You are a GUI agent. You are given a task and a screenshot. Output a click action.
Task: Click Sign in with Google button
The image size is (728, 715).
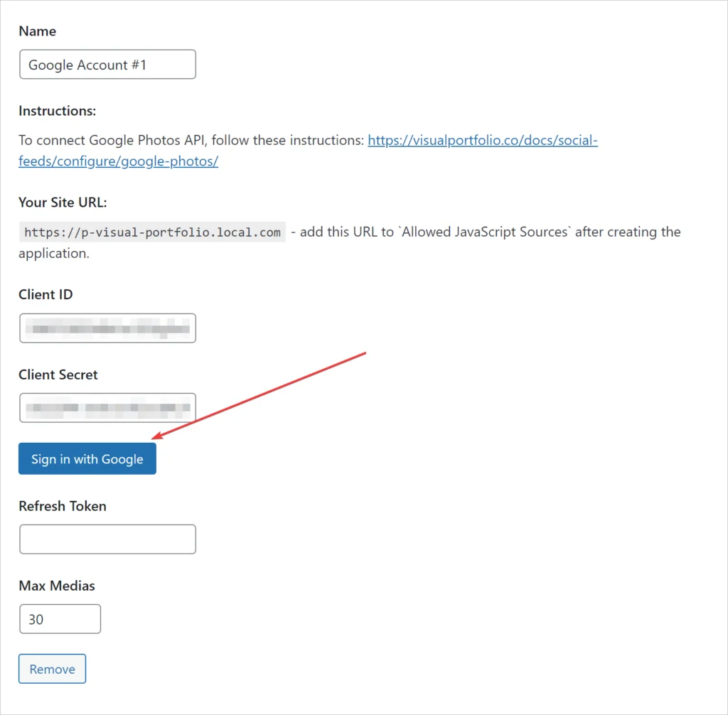pos(87,458)
